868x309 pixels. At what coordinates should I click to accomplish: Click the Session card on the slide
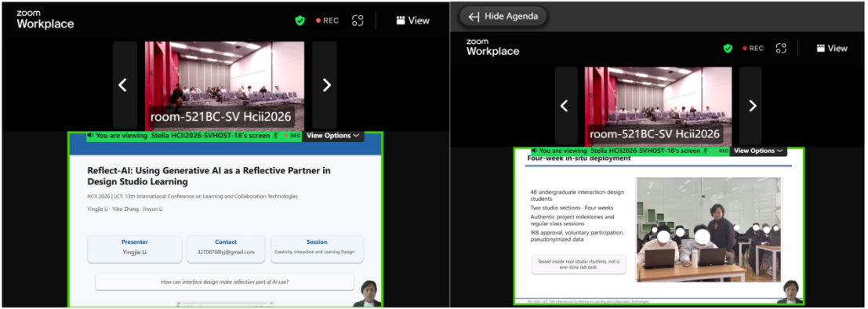coord(317,249)
